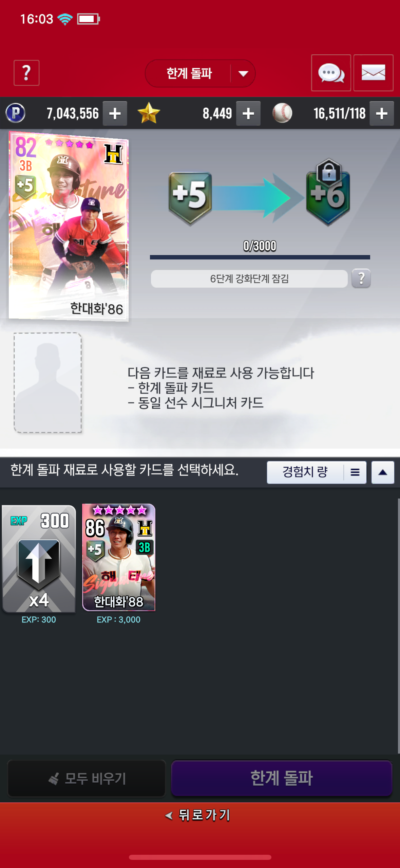The height and width of the screenshot is (868, 400).
Task: Tap the empty material card slot
Action: click(x=47, y=382)
